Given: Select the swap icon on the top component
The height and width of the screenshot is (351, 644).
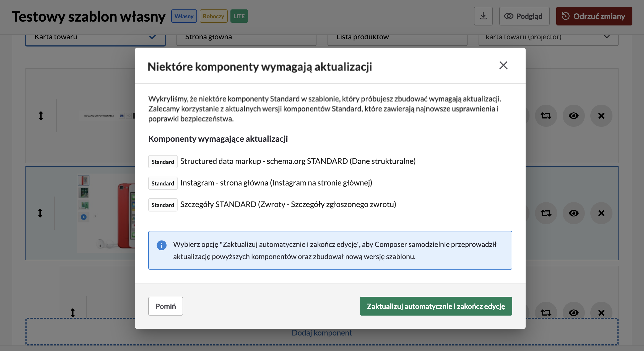Looking at the screenshot, I should [x=546, y=116].
